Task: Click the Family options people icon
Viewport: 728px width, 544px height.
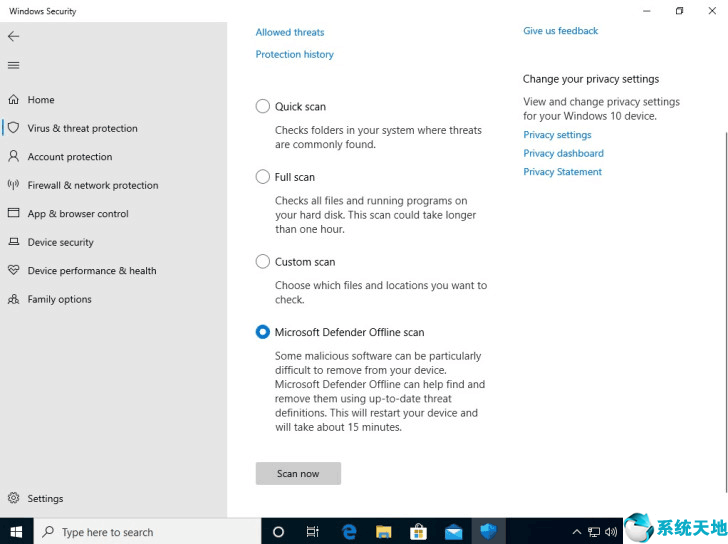Action: tap(14, 299)
